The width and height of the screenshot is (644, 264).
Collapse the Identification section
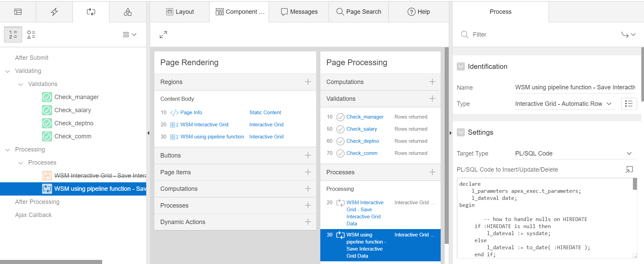tap(461, 67)
